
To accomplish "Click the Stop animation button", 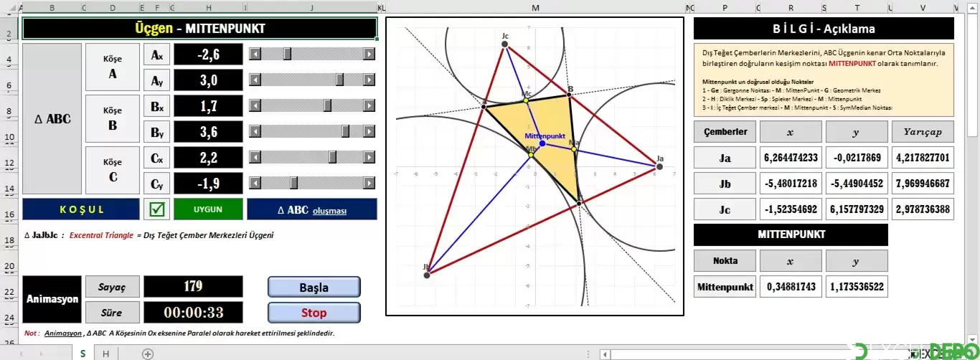I will point(314,313).
